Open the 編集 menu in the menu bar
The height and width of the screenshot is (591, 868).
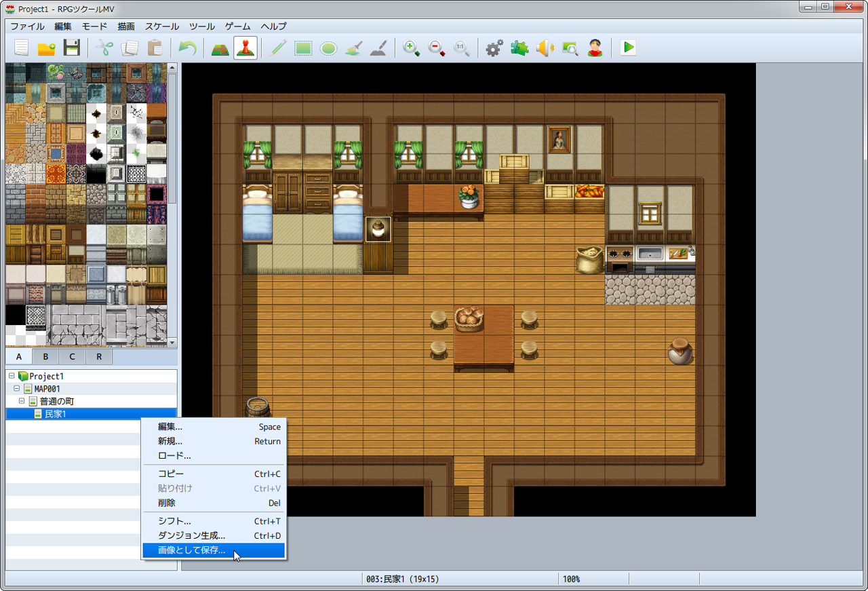point(63,26)
